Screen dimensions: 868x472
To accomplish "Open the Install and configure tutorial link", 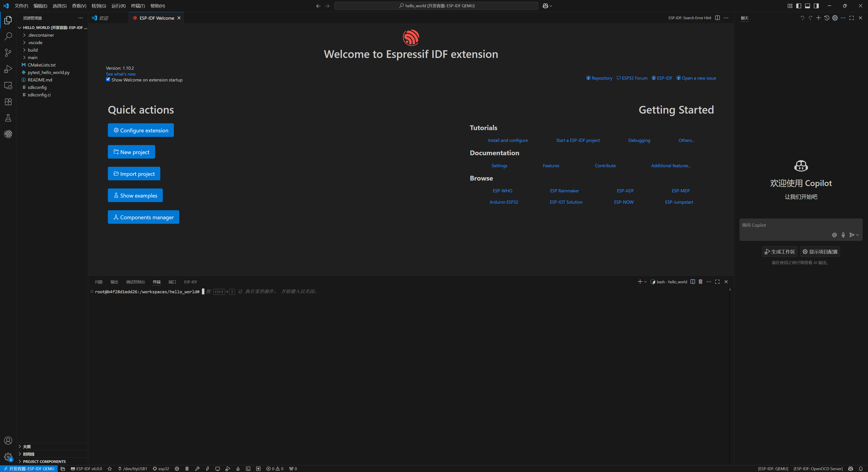I will (507, 140).
